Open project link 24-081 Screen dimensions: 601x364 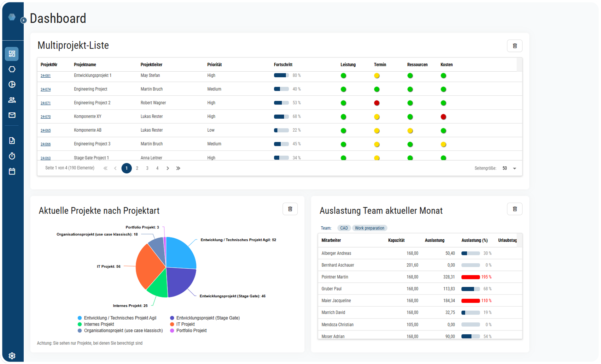pyautogui.click(x=45, y=76)
